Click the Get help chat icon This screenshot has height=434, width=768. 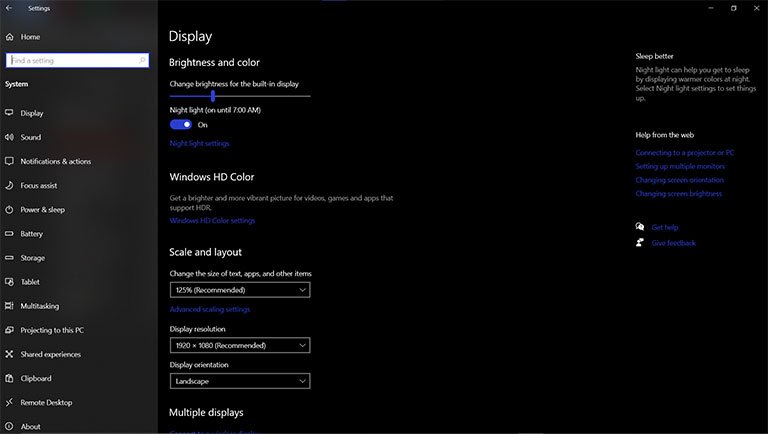click(640, 227)
